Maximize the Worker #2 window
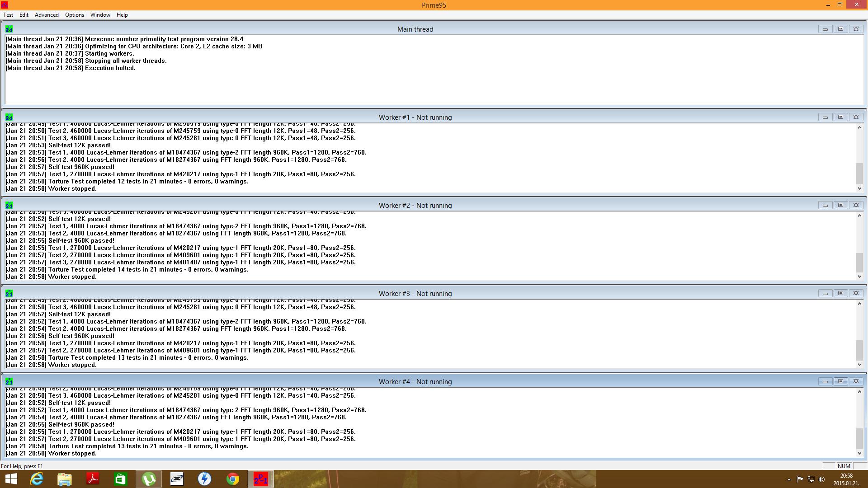This screenshot has width=868, height=488. [x=840, y=205]
